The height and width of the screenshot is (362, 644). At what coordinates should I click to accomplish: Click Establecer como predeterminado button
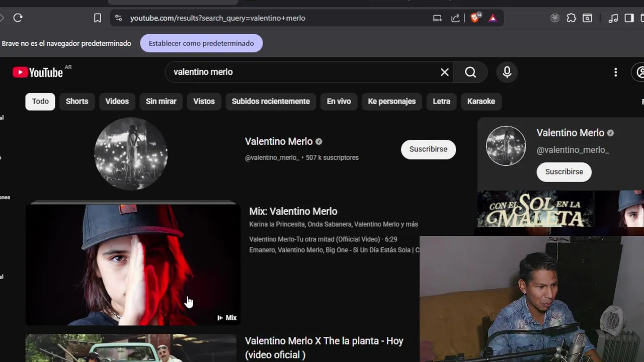201,43
